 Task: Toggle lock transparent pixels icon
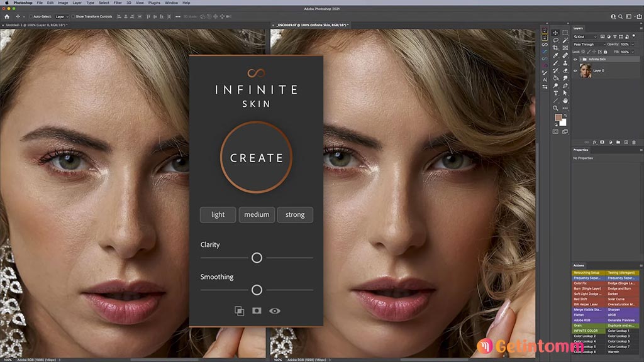[x=583, y=52]
